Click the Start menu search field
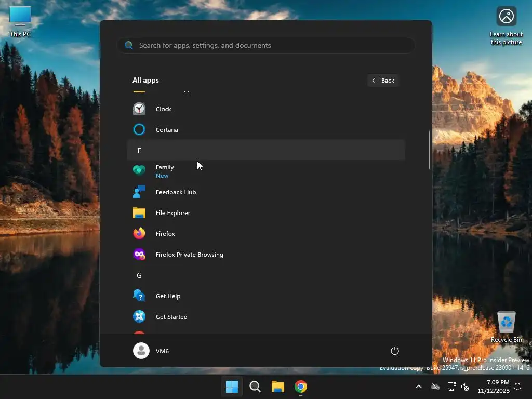 click(266, 45)
